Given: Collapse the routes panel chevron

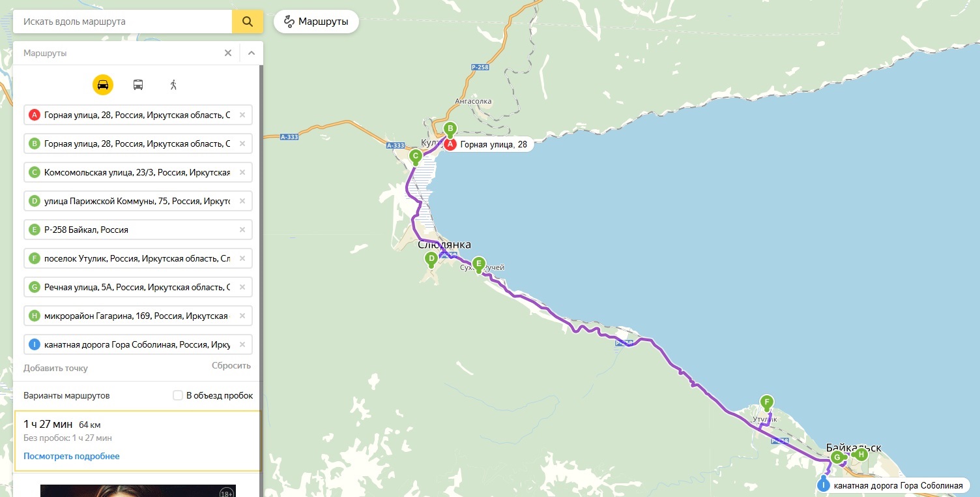Looking at the screenshot, I should tap(252, 53).
